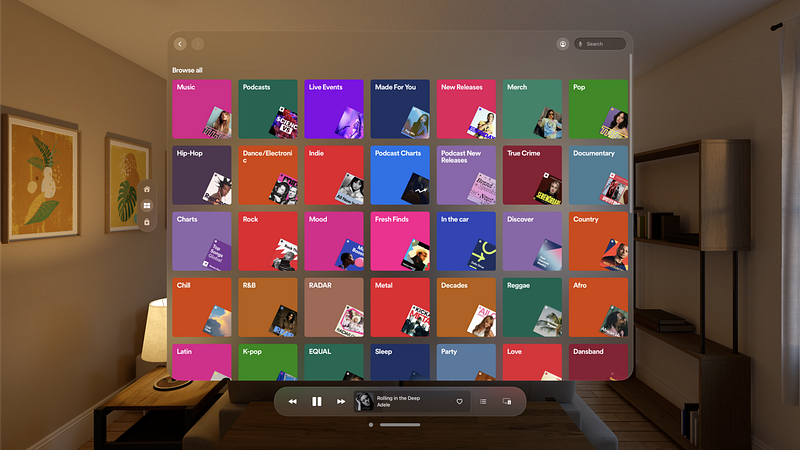Open the RADAR tile
The width and height of the screenshot is (800, 450).
tap(334, 307)
